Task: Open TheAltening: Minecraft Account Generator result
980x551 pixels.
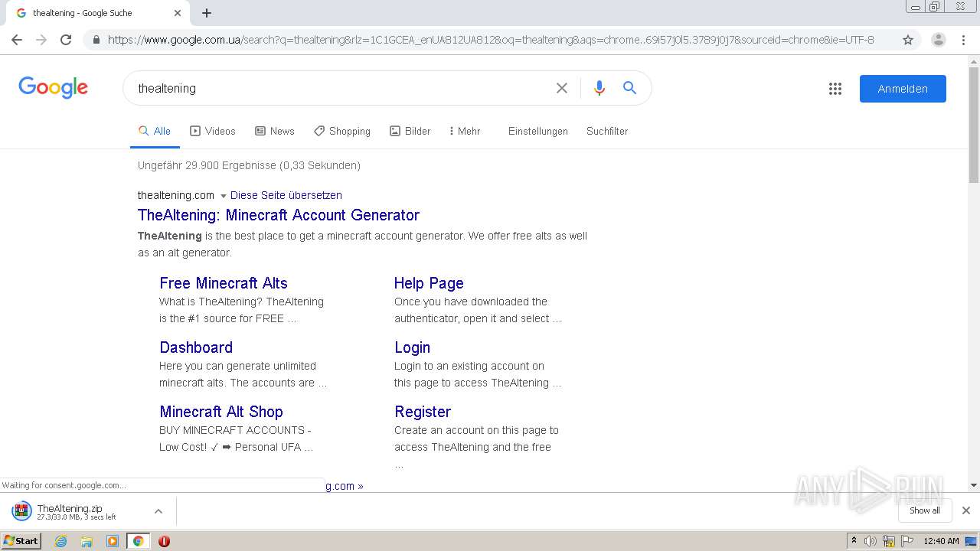Action: (x=279, y=215)
